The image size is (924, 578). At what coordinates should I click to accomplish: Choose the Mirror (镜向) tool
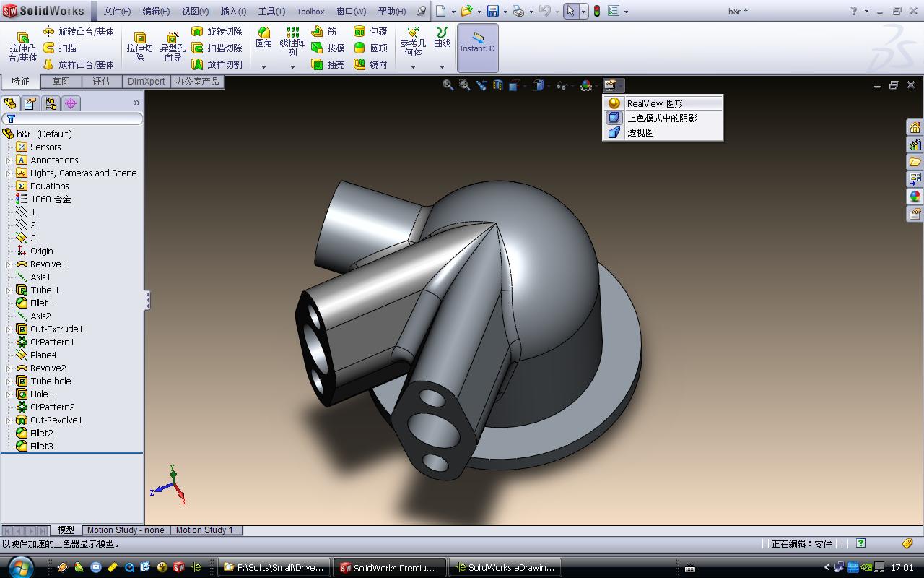point(371,64)
